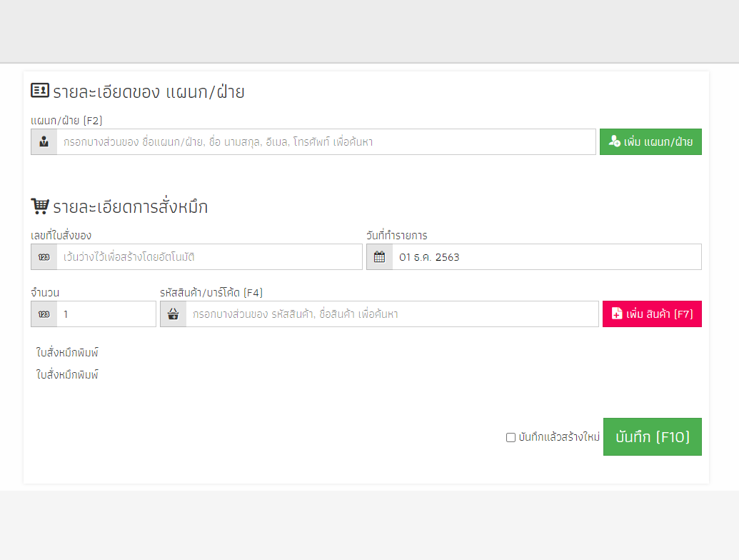Click the user-plus icon on เพิ่ม แผนก/ฝ่าย button

(614, 142)
